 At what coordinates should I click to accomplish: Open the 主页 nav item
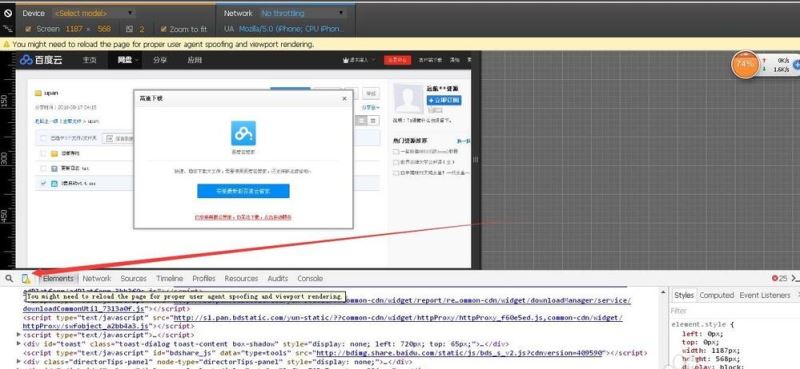(89, 60)
